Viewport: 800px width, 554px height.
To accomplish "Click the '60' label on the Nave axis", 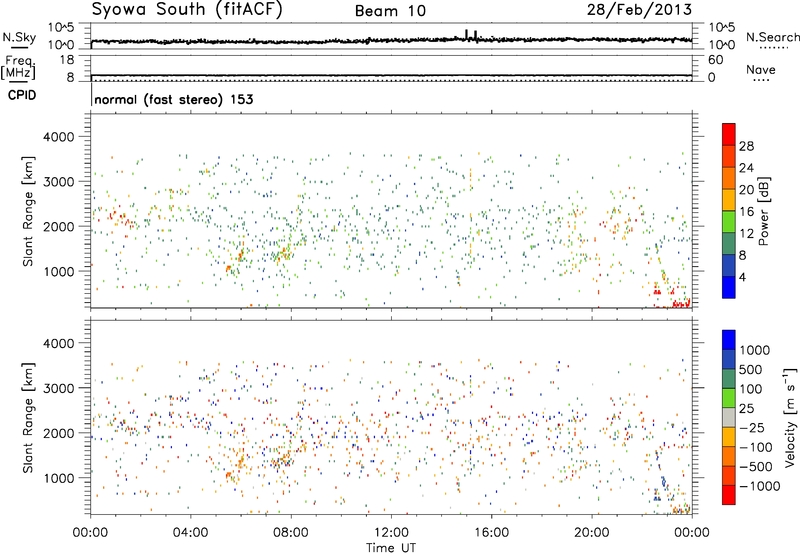I will point(715,60).
